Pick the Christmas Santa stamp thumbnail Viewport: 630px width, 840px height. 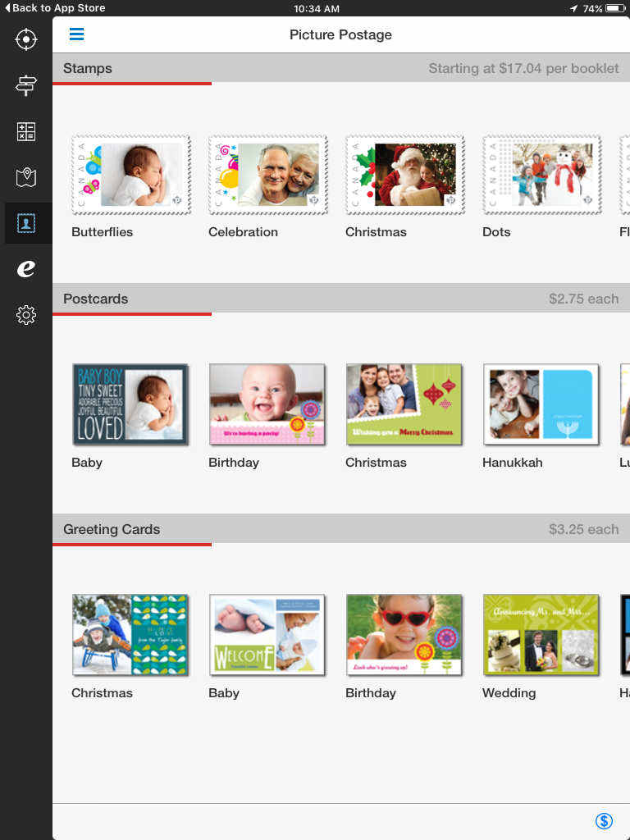tap(404, 176)
